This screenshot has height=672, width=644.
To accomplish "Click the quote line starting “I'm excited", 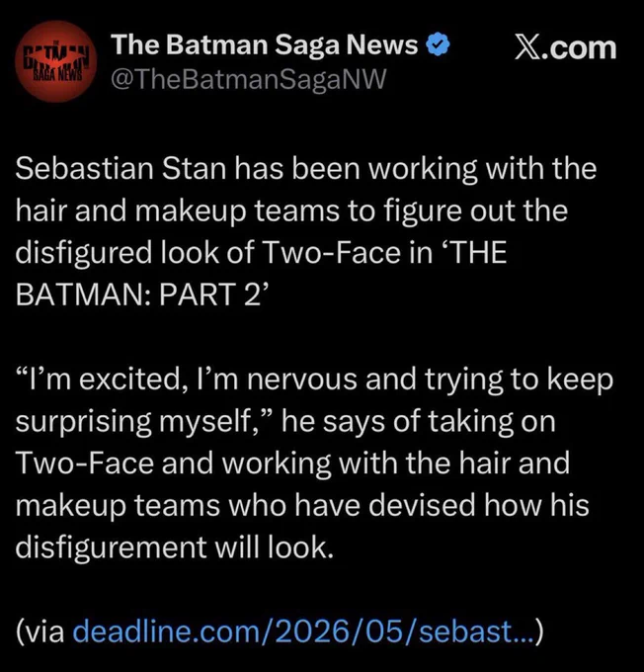I will pyautogui.click(x=314, y=380).
